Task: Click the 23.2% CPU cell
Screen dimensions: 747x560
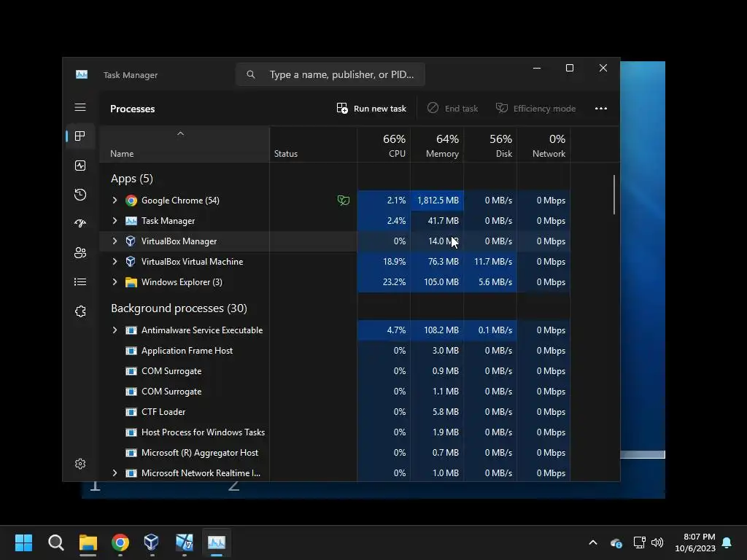Action: click(x=384, y=282)
